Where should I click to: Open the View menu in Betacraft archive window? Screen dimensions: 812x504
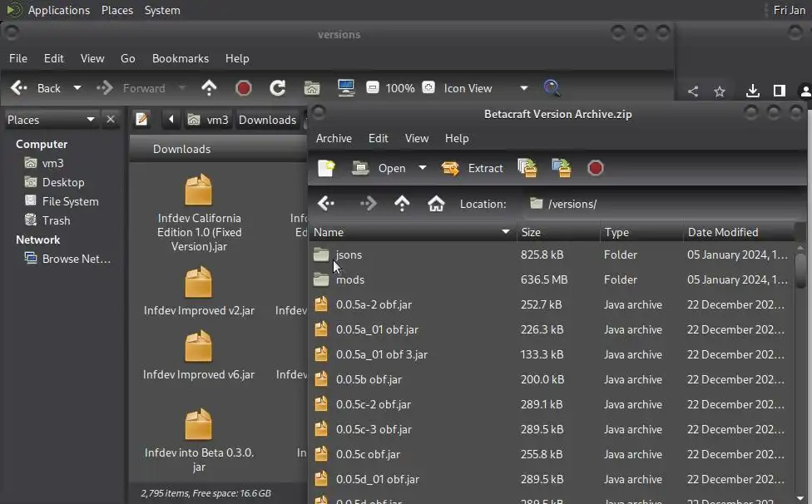tap(416, 138)
